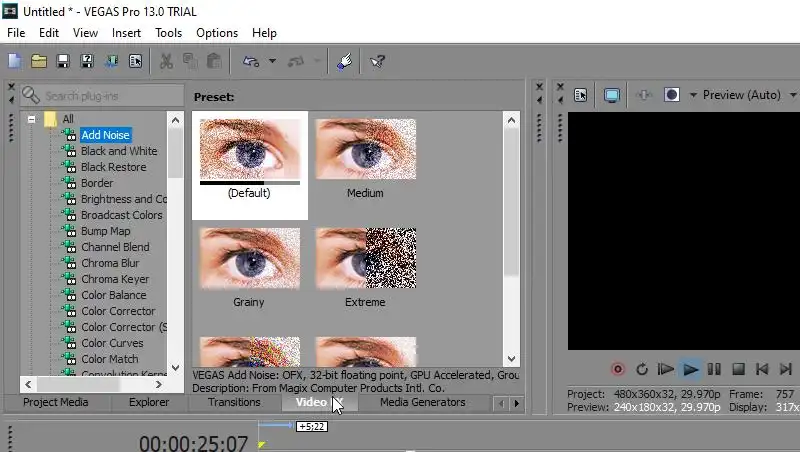Click Play From Start button
The height and width of the screenshot is (452, 800).
665,369
